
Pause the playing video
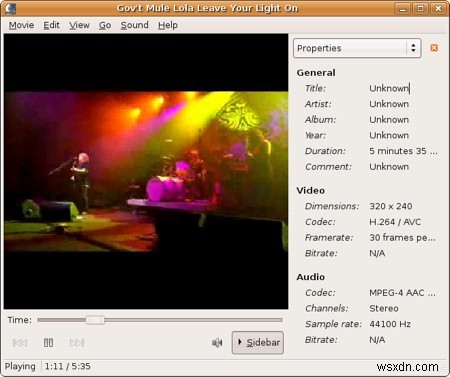tap(48, 342)
